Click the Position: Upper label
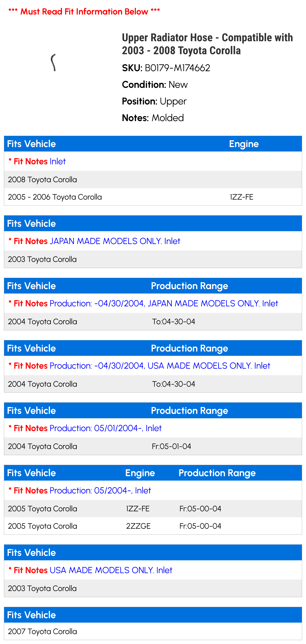This screenshot has width=306, height=644. point(154,102)
